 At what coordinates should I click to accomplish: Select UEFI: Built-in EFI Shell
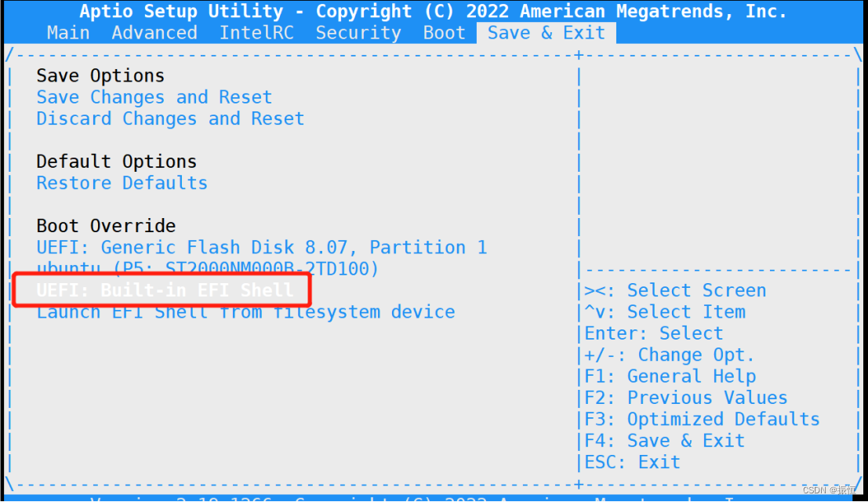tap(165, 290)
